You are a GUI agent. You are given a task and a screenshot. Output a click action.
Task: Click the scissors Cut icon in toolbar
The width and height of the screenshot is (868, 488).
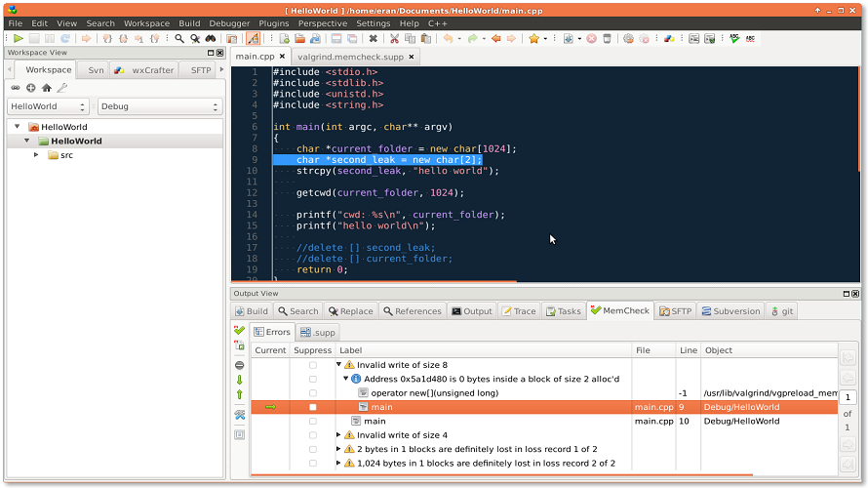394,39
